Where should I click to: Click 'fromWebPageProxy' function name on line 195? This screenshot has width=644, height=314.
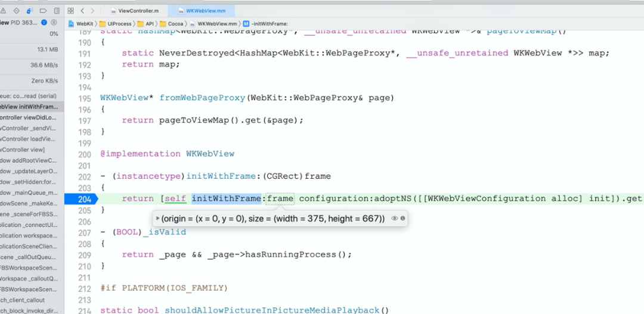pos(202,98)
